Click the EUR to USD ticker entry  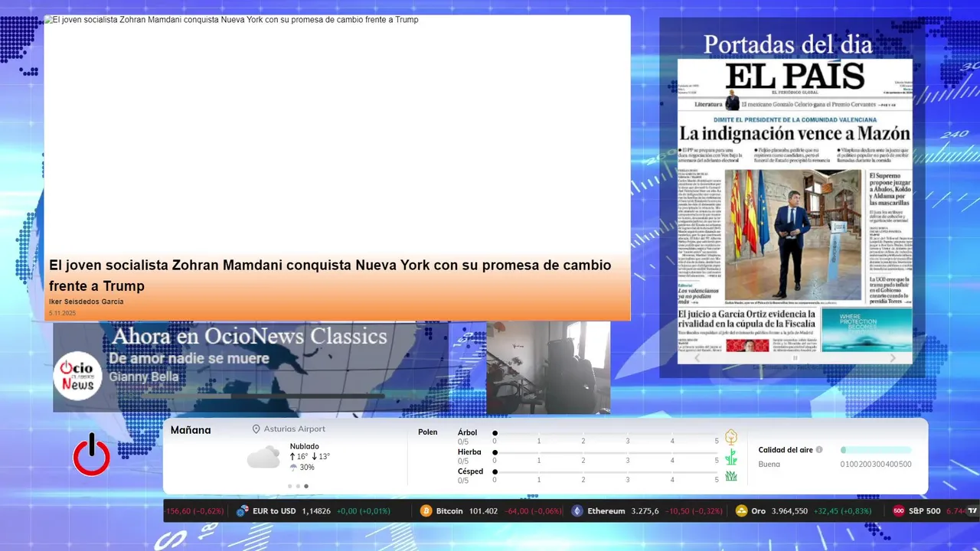(x=313, y=510)
